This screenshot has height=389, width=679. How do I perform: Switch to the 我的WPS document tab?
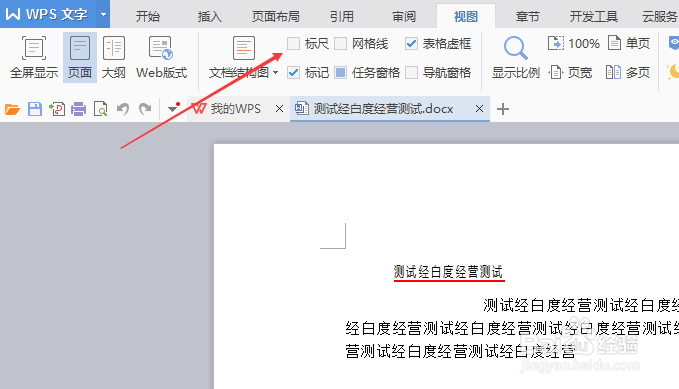point(236,109)
